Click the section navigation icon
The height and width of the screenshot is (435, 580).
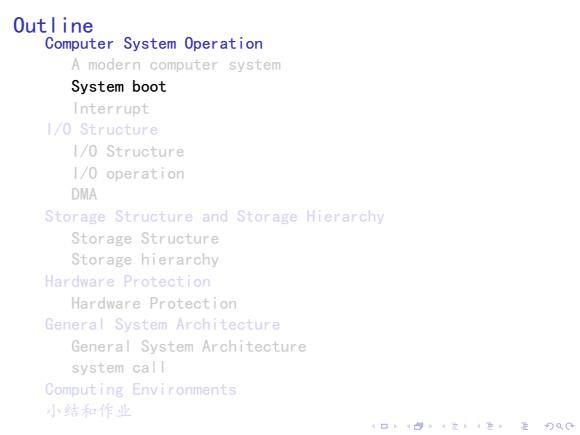(x=490, y=426)
